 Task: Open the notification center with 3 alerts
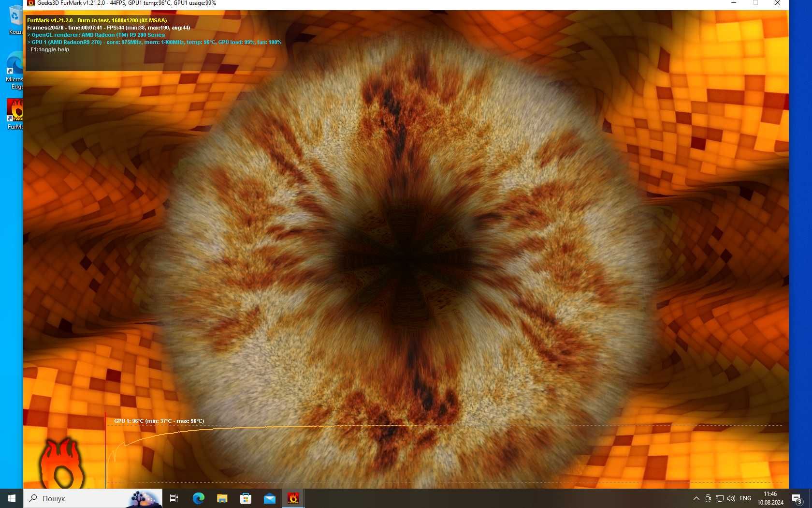click(797, 498)
